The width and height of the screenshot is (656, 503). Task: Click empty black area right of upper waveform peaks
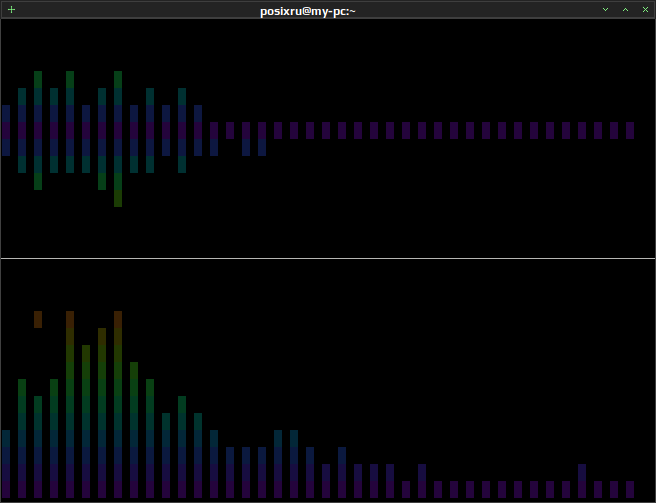pos(418,75)
